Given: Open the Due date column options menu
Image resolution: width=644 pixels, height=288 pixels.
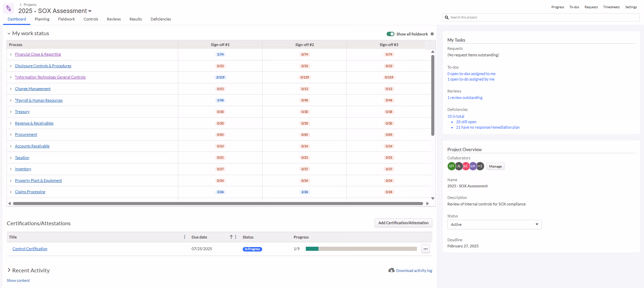Looking at the screenshot, I should click(236, 237).
